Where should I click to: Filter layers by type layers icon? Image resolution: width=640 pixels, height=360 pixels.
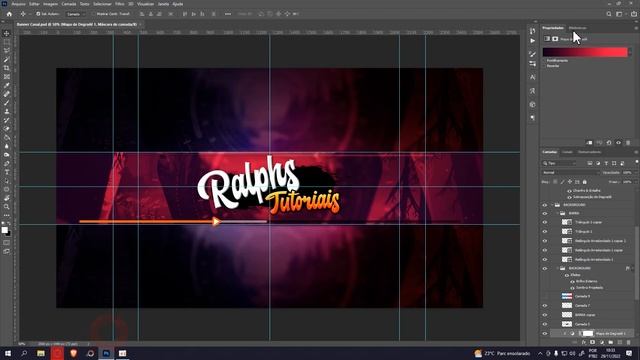click(606, 163)
